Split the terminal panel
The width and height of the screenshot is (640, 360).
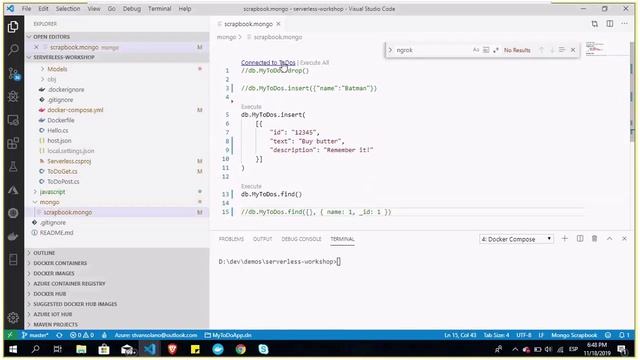[580, 239]
